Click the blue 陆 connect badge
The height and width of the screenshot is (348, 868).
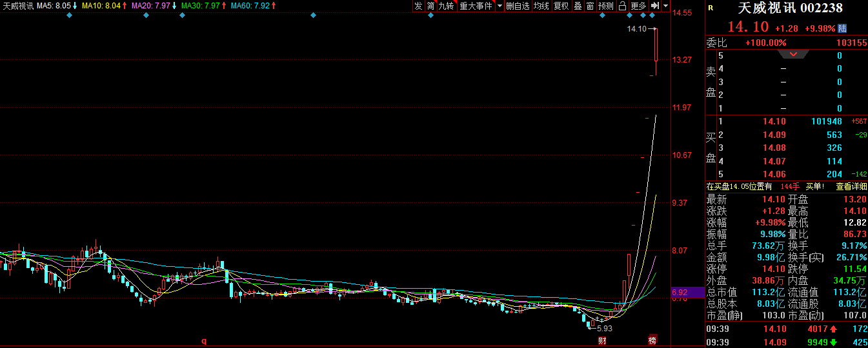coord(842,28)
